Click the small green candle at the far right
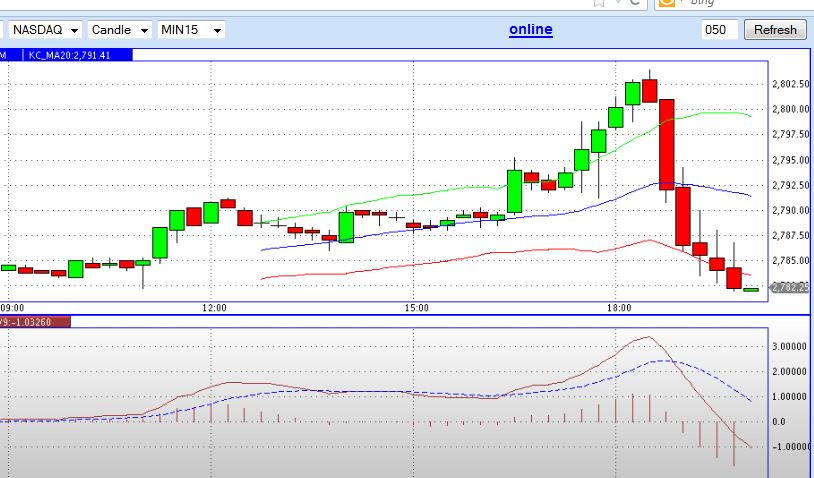Image resolution: width=814 pixels, height=478 pixels. pos(751,290)
